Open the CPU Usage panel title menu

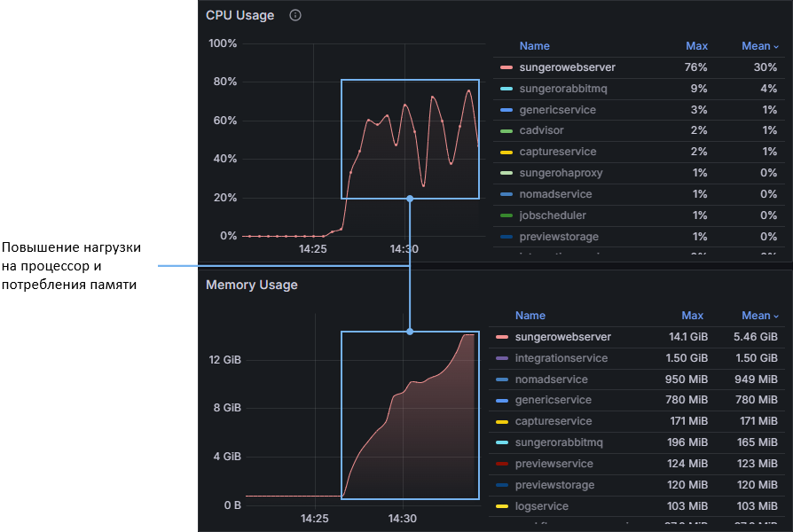tap(239, 15)
